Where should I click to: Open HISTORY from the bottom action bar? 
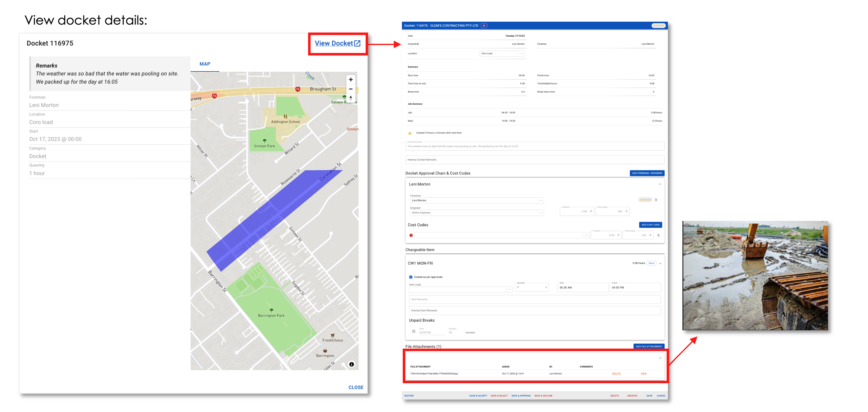coord(409,395)
